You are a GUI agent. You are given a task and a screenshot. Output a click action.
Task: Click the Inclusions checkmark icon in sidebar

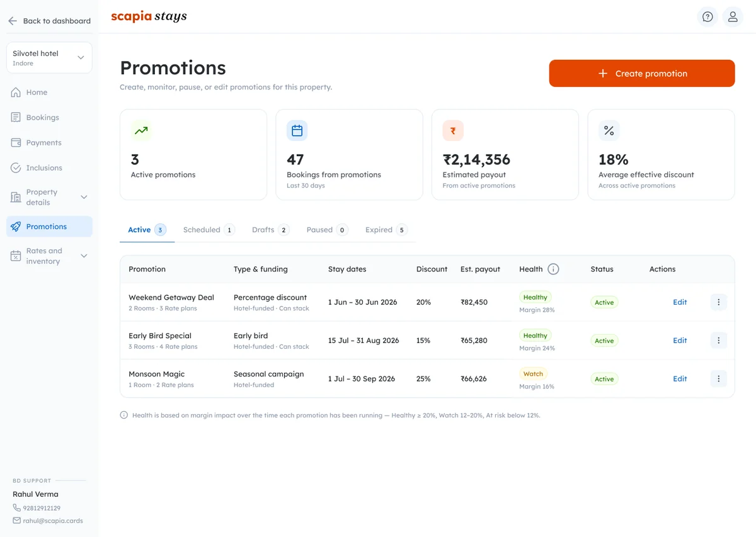[x=16, y=168]
